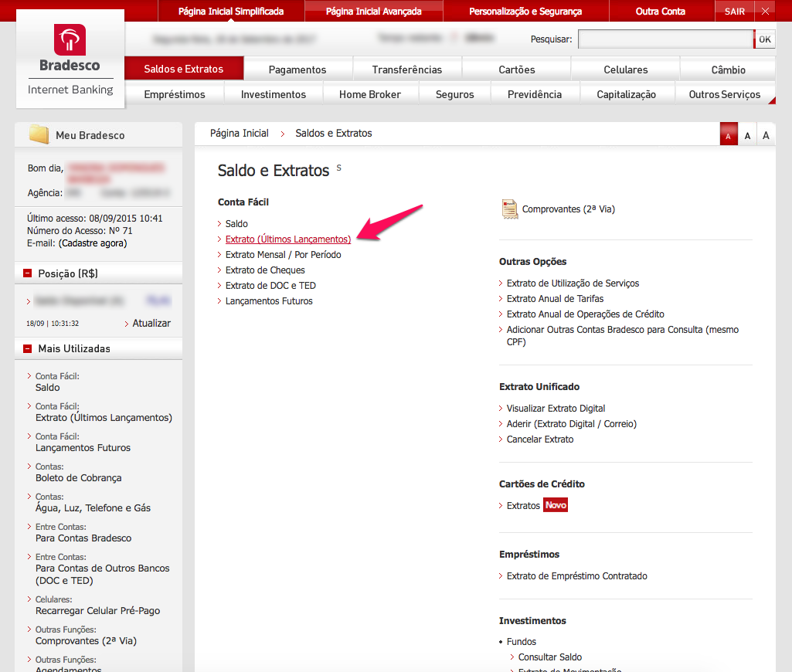Open the Celulares menu

pos(625,70)
